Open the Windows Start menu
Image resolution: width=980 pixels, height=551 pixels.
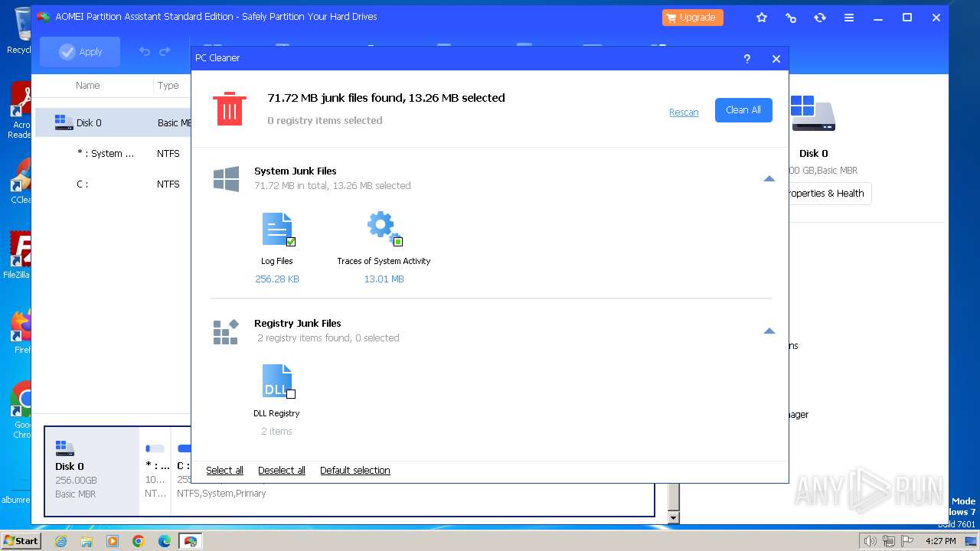pyautogui.click(x=21, y=541)
